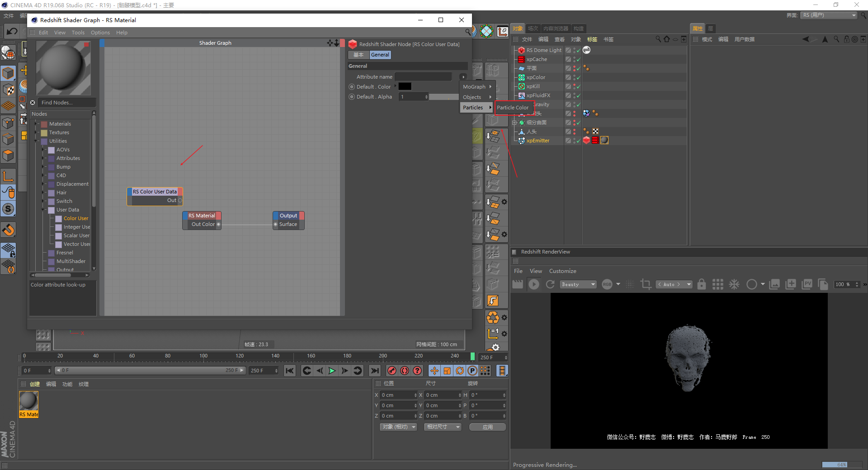The width and height of the screenshot is (868, 470).
Task: Refresh the Redshift RenderView
Action: pos(550,284)
